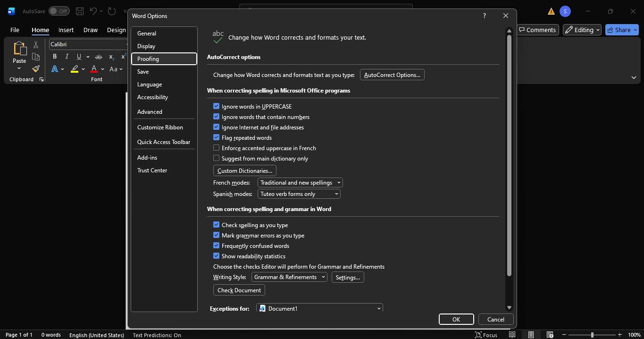The image size is (644, 339).
Task: Click the Strikethrough icon
Action: pos(98,57)
